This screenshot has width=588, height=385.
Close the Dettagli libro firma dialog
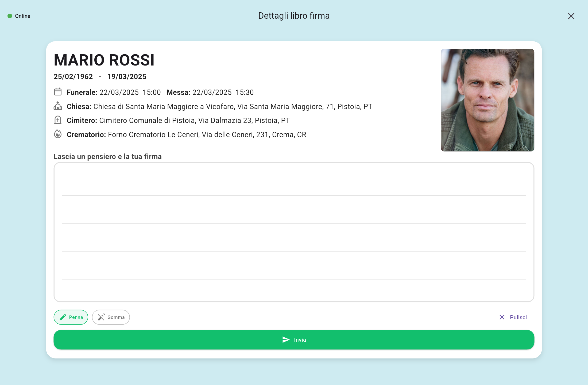tap(571, 16)
